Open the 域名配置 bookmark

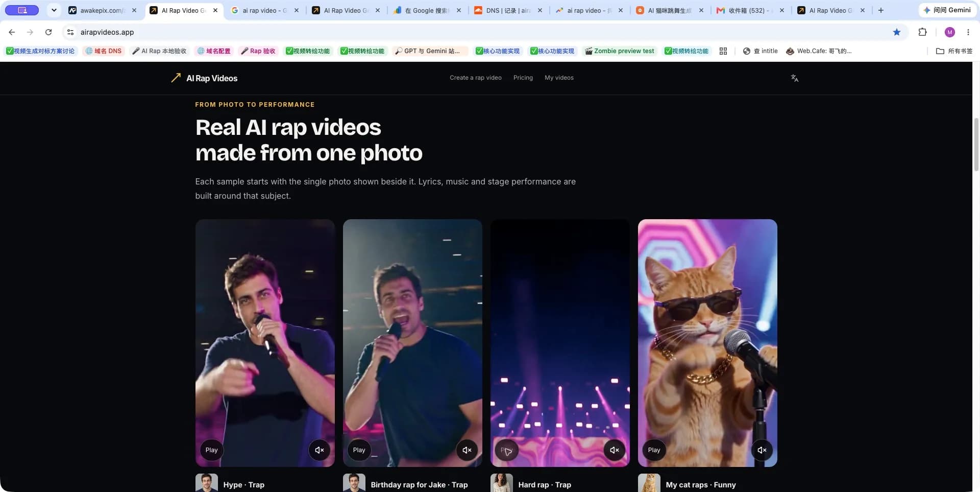click(x=214, y=51)
